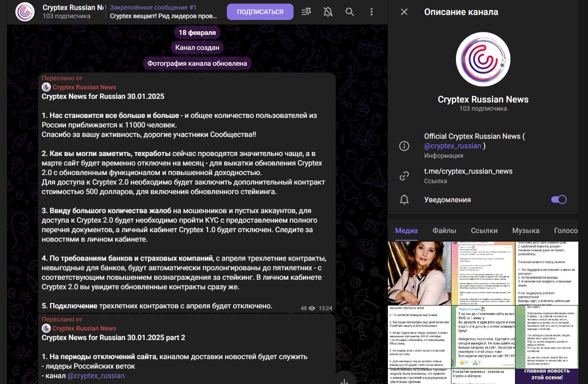Open the thumbnail with the Павел Стецин message

(483, 337)
